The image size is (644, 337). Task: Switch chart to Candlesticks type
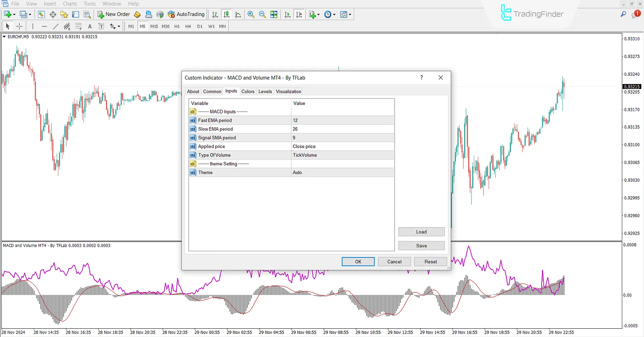point(227,14)
